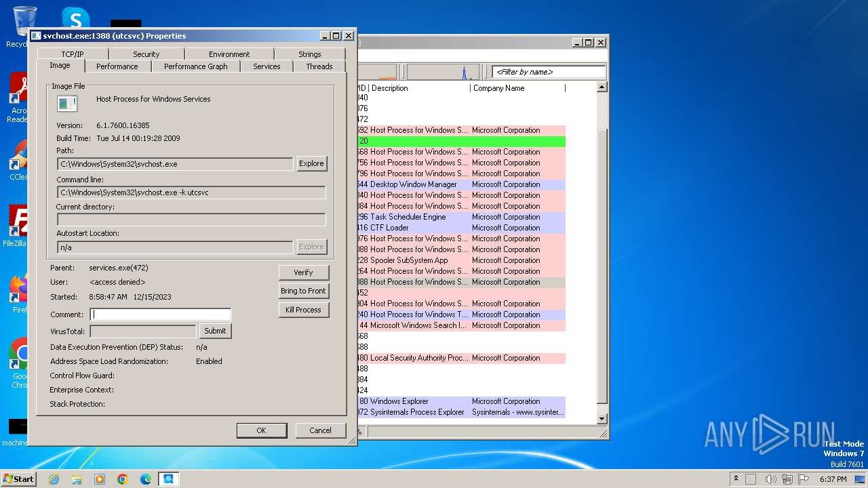Click the Kill Process button
Image resolution: width=868 pixels, height=488 pixels.
tap(303, 310)
